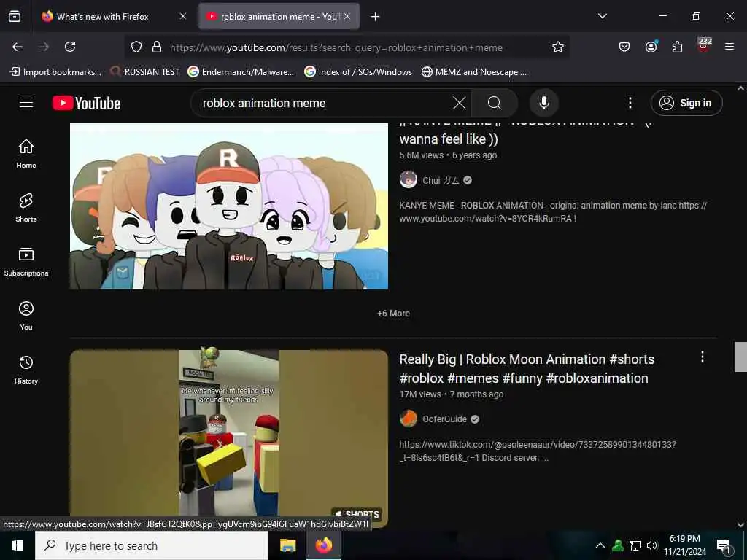Open the network tray icon
This screenshot has width=747, height=560.
click(x=635, y=545)
